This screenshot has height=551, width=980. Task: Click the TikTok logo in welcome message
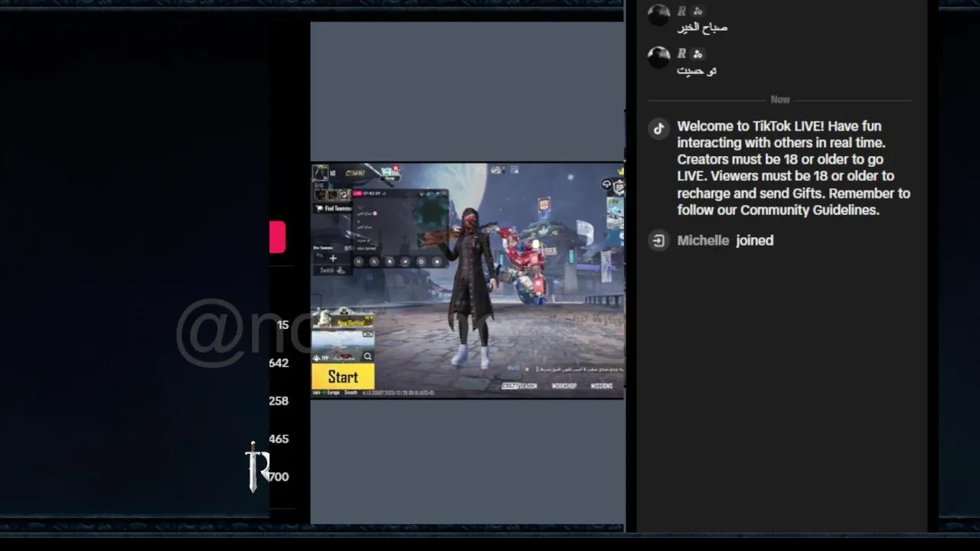(658, 129)
